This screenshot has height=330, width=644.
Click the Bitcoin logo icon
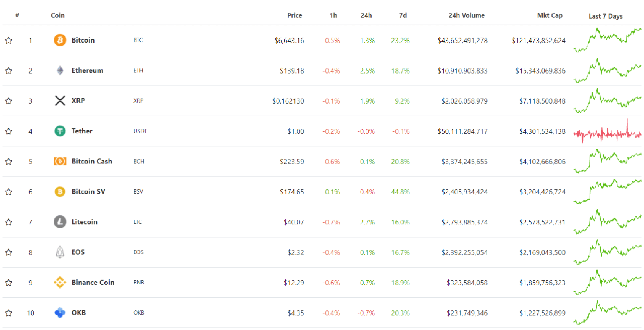(x=60, y=40)
